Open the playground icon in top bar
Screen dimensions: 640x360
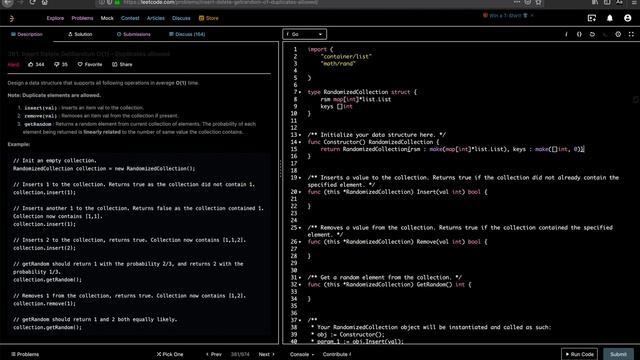(592, 18)
